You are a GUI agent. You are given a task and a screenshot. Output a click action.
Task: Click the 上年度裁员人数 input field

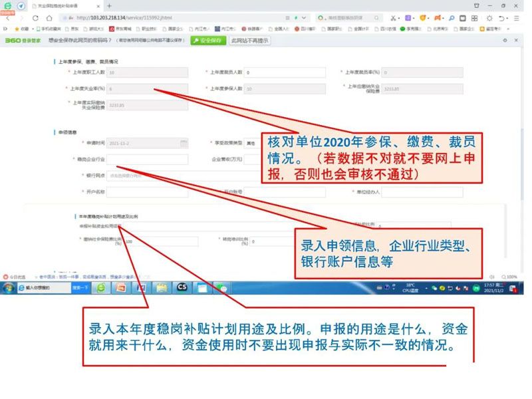pyautogui.click(x=285, y=72)
